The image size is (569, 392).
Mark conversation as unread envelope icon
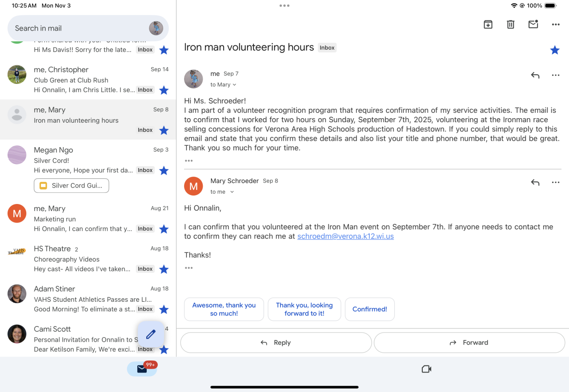click(x=533, y=24)
